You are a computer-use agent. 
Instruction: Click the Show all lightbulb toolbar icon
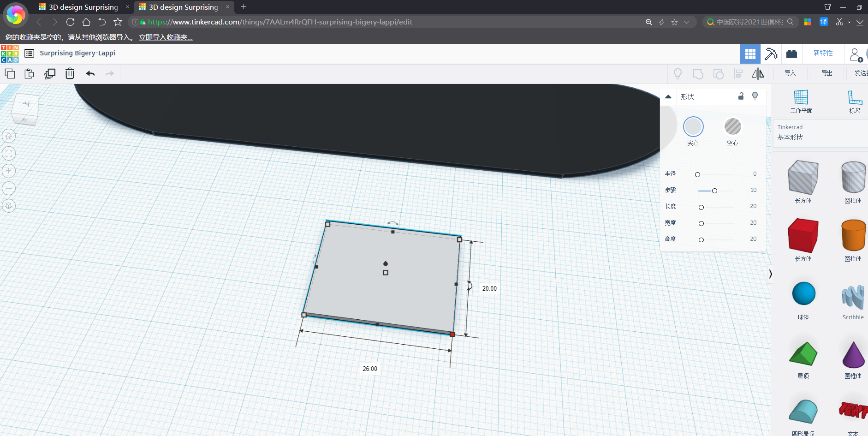click(678, 74)
